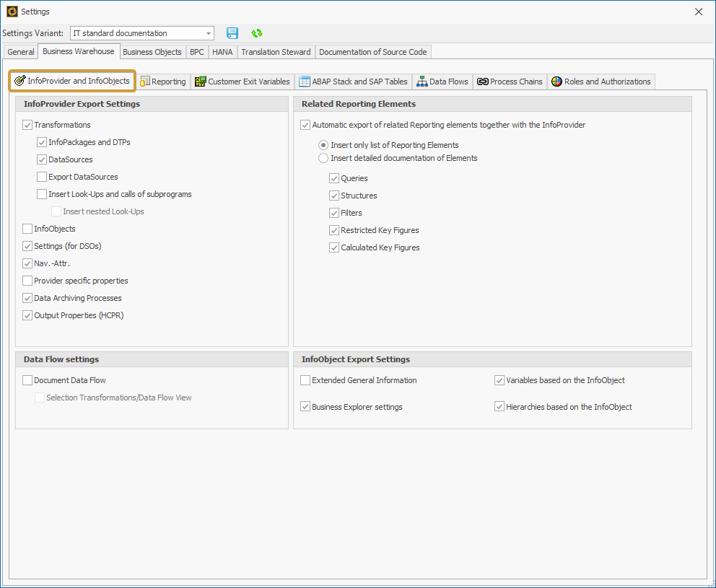The height and width of the screenshot is (588, 716).
Task: Open the Settings Variant dropdown
Action: click(209, 32)
